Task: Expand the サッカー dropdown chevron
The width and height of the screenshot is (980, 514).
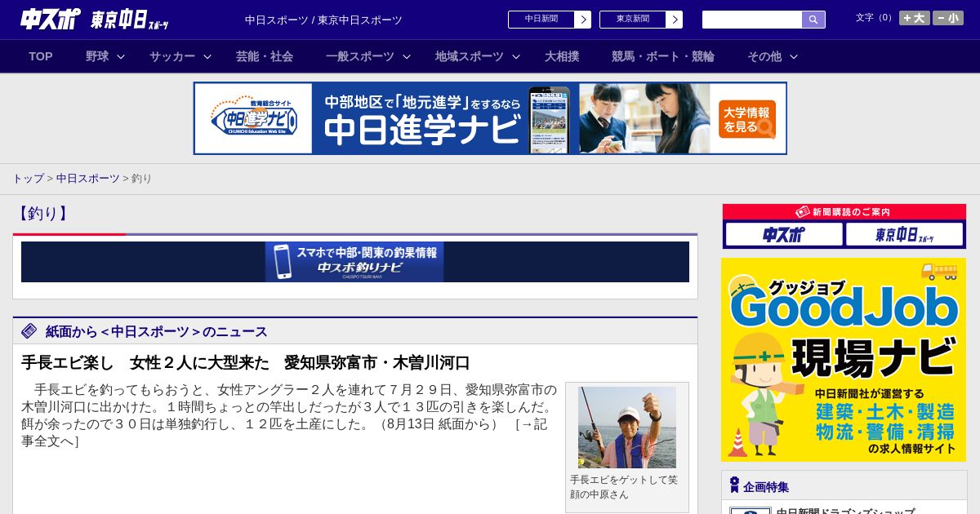Action: click(x=207, y=56)
